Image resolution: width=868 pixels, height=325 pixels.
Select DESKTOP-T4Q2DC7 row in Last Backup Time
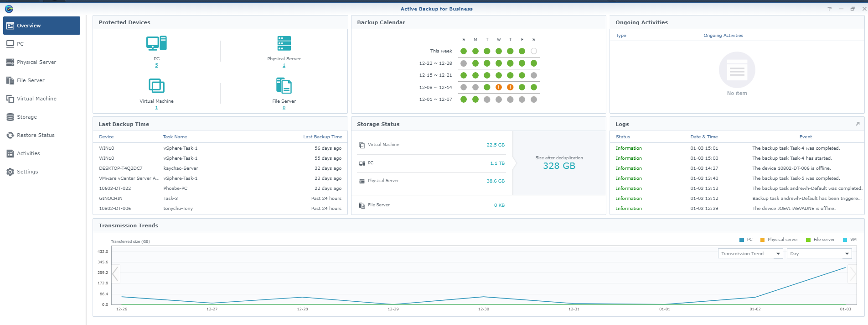pos(220,168)
